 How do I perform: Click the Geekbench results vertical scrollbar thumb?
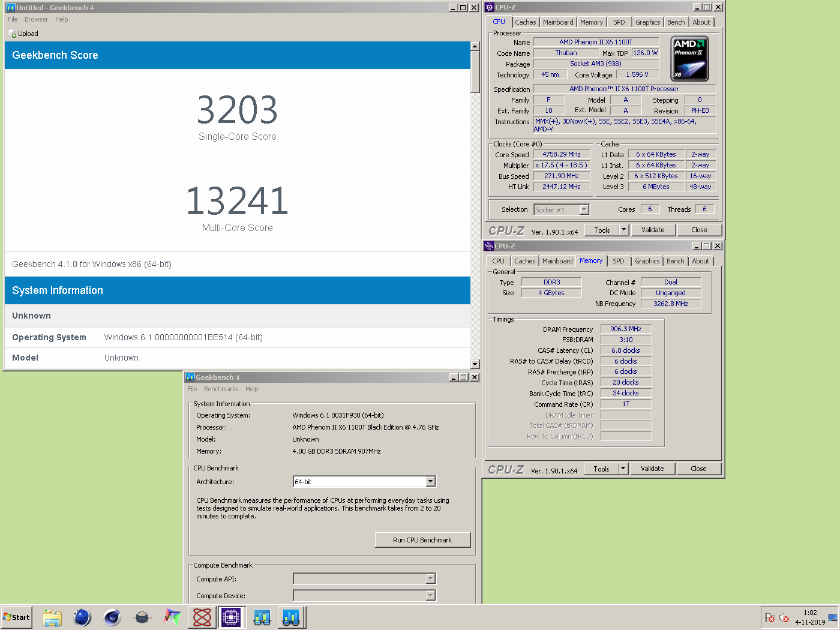point(475,72)
